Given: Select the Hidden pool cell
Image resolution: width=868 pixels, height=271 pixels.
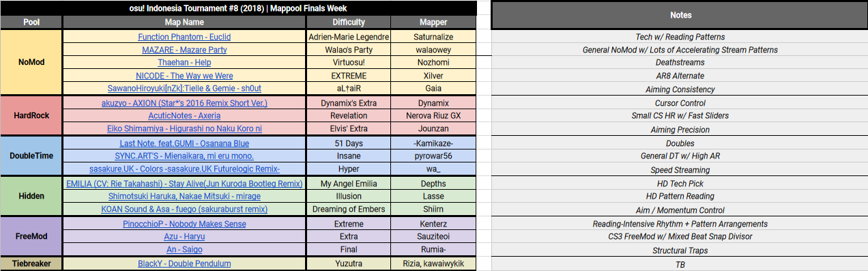Looking at the screenshot, I should click(x=31, y=197).
